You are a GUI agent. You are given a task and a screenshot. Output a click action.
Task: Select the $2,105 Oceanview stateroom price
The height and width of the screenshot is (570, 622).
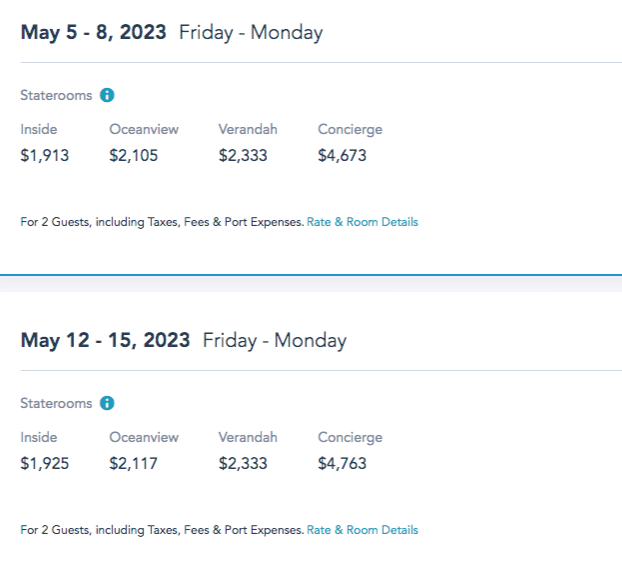pyautogui.click(x=134, y=155)
